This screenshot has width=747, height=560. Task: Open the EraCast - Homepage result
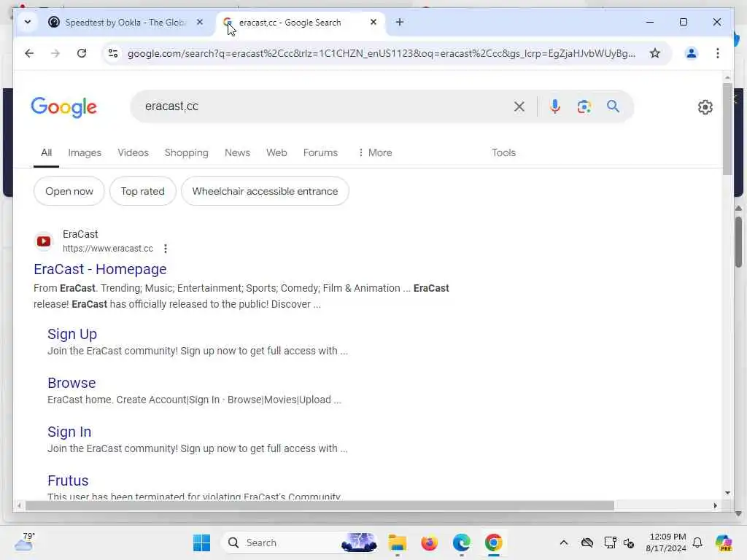pos(100,270)
